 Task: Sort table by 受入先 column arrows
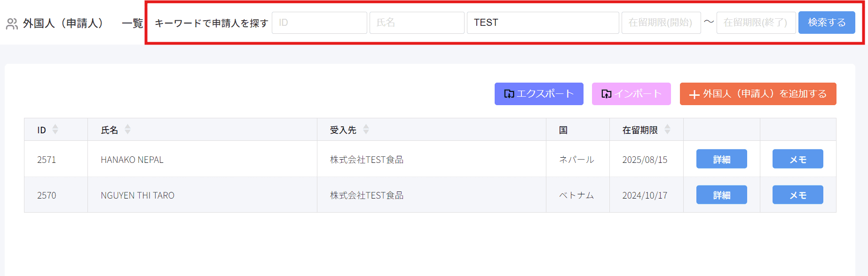coord(366,130)
